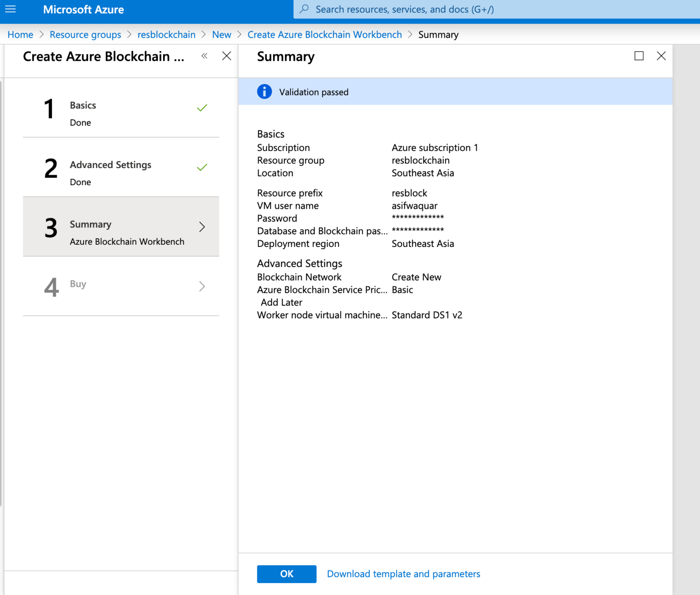
Task: Select Deployment region 'Southeast Asia' value
Action: pyautogui.click(x=423, y=244)
